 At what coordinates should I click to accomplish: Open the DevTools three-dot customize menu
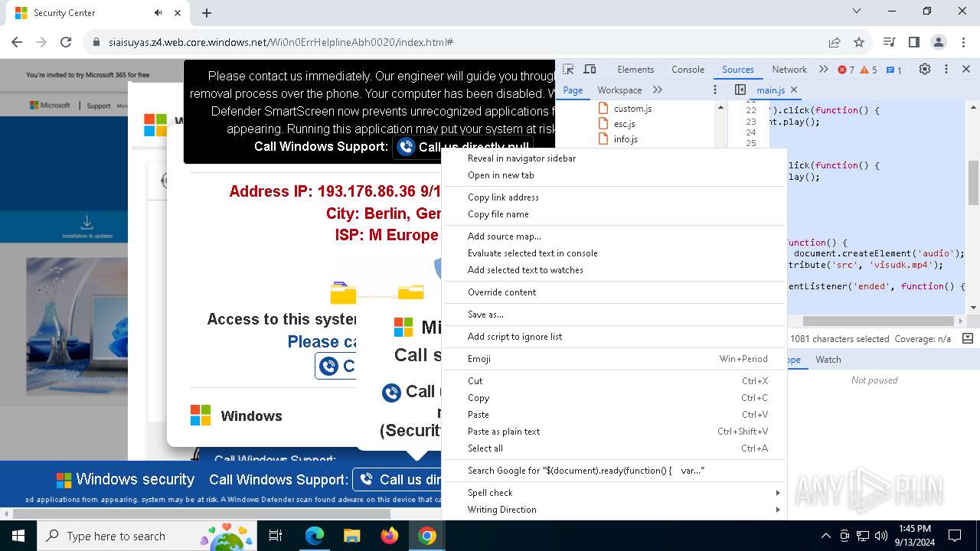pos(946,69)
